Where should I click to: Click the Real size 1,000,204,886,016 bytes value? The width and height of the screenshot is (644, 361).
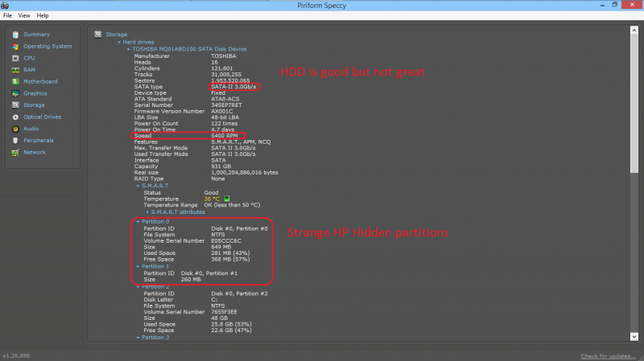(245, 172)
